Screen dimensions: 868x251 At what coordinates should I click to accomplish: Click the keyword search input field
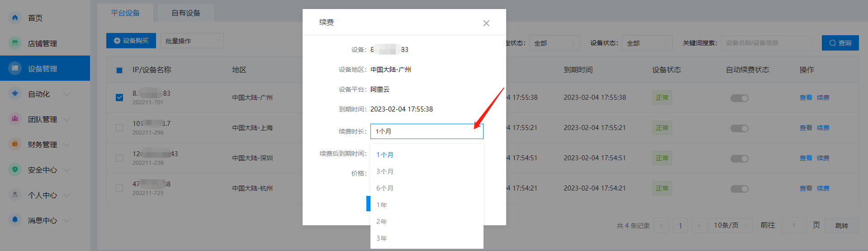[765, 43]
